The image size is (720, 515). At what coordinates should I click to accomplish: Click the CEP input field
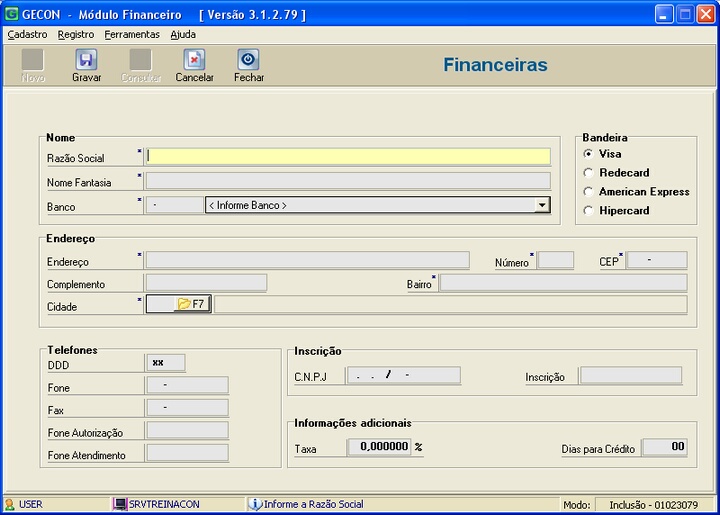point(657,260)
